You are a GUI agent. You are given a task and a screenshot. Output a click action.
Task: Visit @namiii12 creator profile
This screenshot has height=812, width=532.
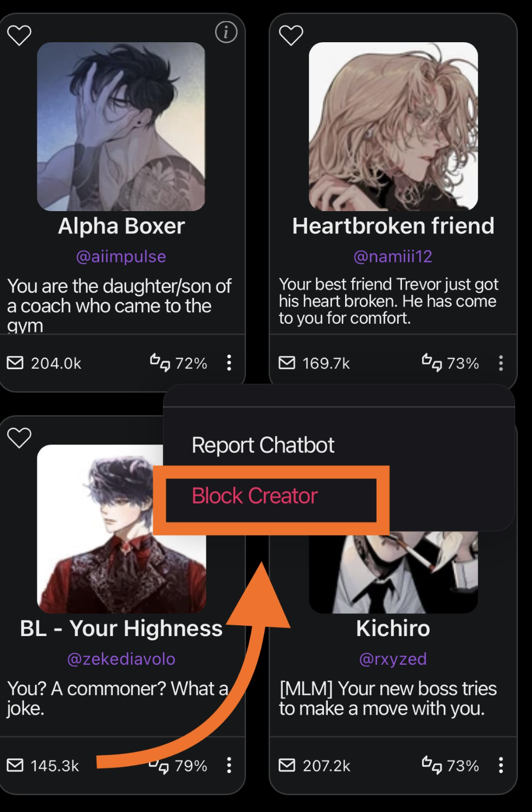tap(393, 256)
